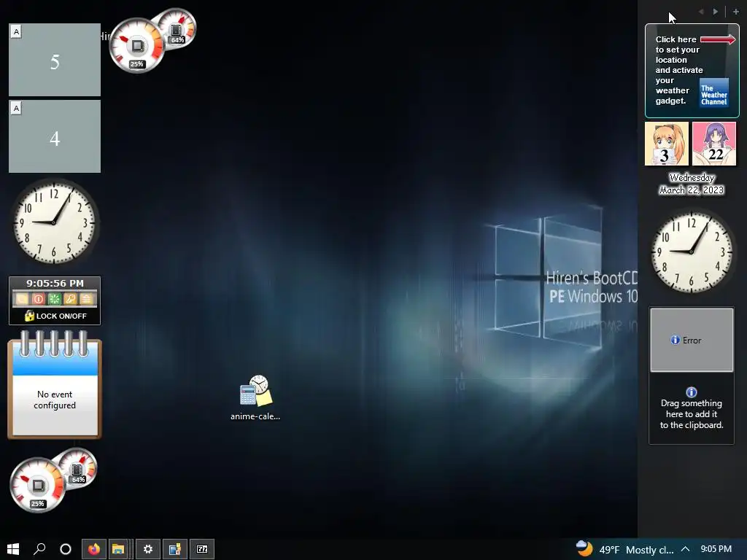Click the green restart icon

pyautogui.click(x=54, y=299)
